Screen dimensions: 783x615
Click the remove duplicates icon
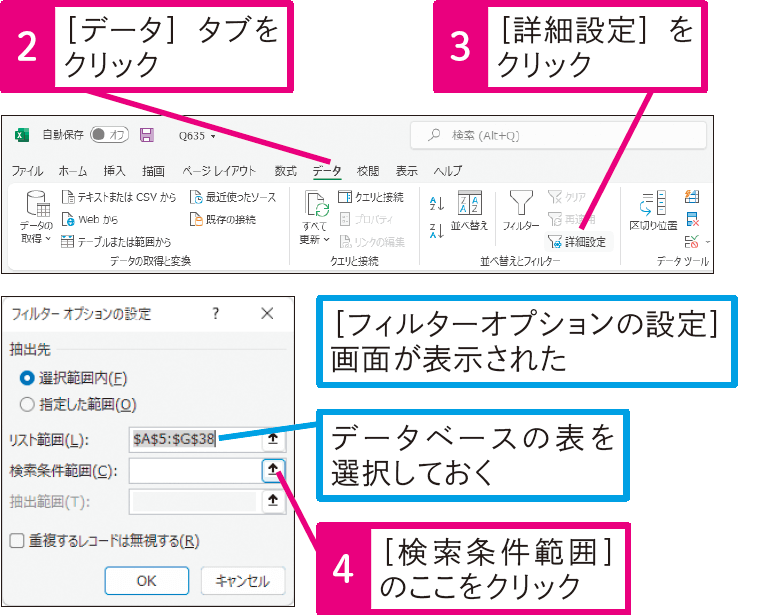pos(692,219)
